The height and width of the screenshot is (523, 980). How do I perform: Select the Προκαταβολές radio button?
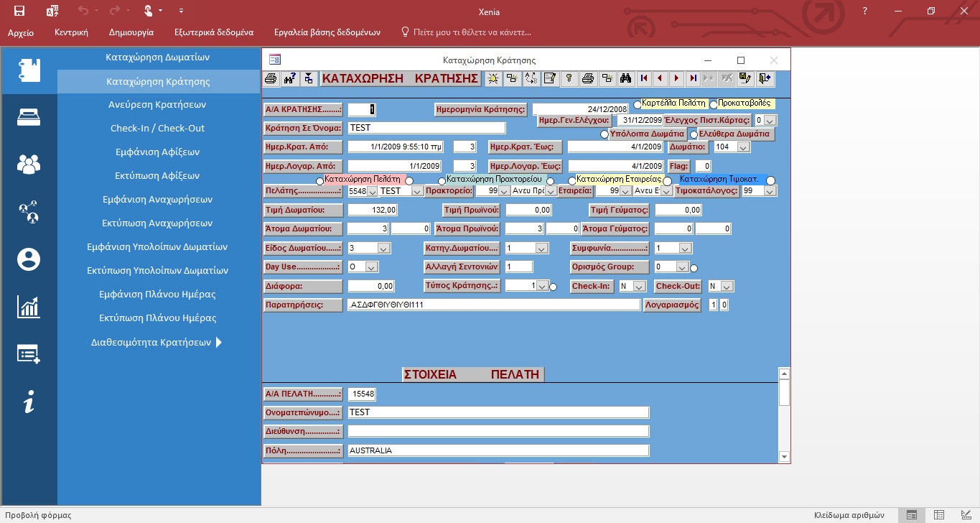[714, 105]
